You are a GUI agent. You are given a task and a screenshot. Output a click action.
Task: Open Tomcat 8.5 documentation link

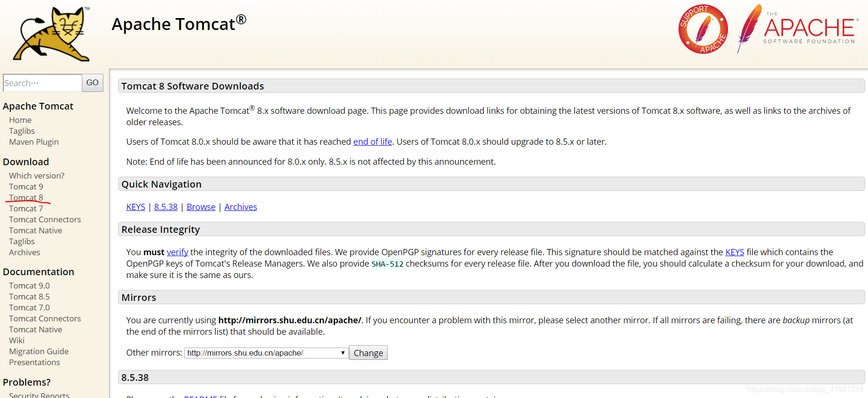tap(30, 297)
